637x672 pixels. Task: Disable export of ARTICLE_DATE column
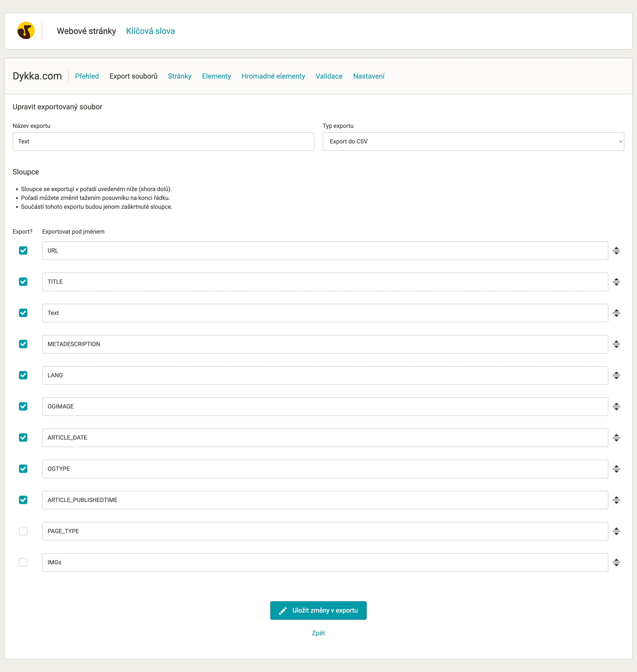(x=23, y=438)
